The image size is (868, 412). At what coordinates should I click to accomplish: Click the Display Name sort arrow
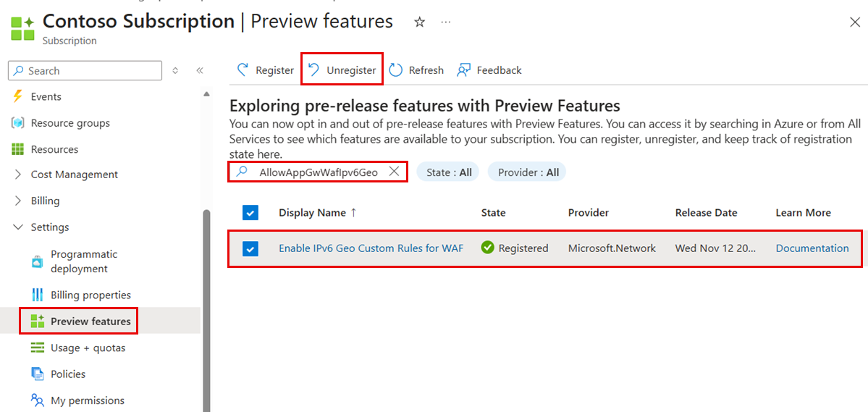(354, 213)
